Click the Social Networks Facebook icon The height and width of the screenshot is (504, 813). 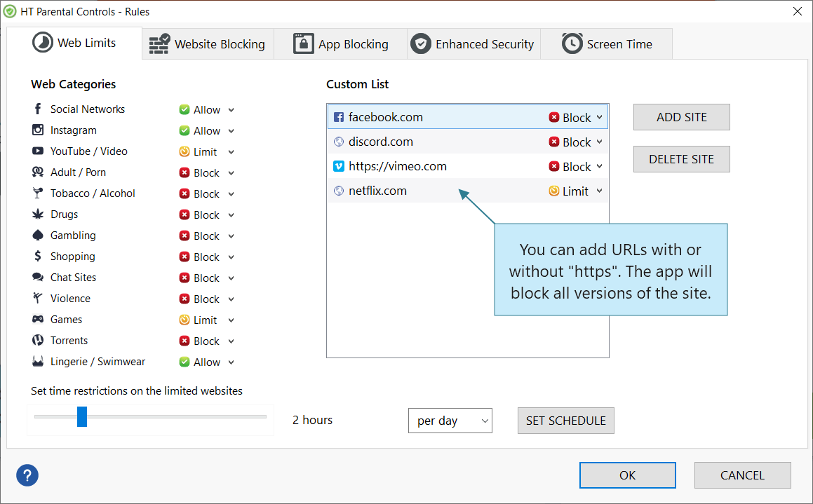pos(37,109)
